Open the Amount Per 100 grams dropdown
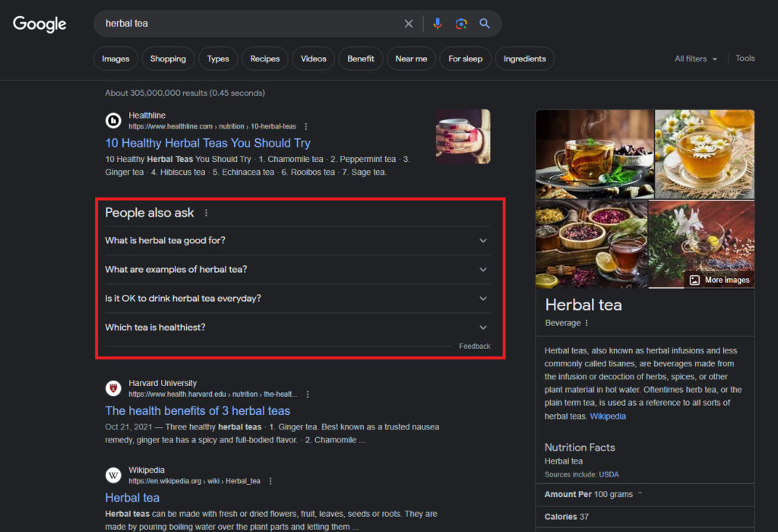Screen dimensions: 778x532 point(593,494)
